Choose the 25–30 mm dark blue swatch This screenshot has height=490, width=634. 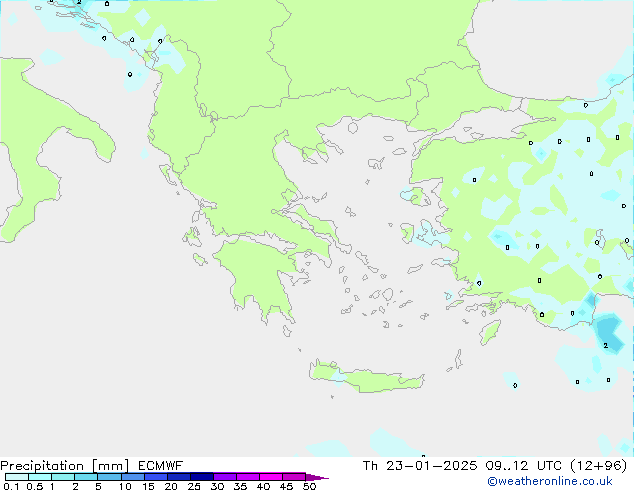click(202, 477)
